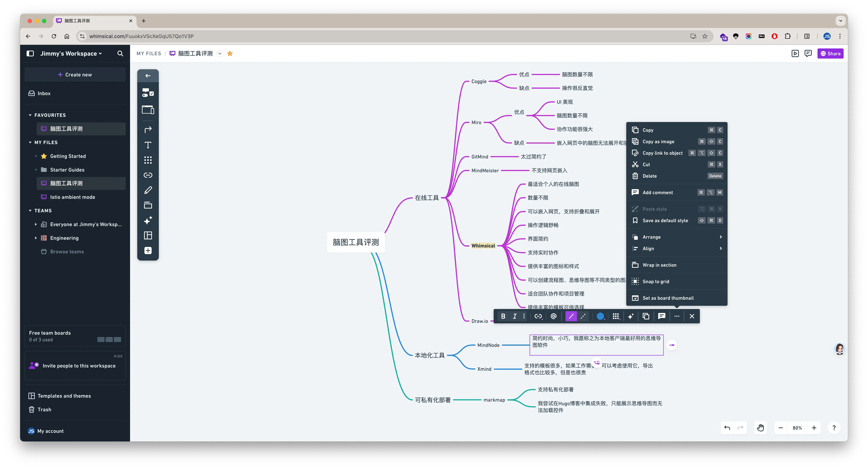Select the Text tool
Viewport: 868px width, 468px height.
pos(148,145)
